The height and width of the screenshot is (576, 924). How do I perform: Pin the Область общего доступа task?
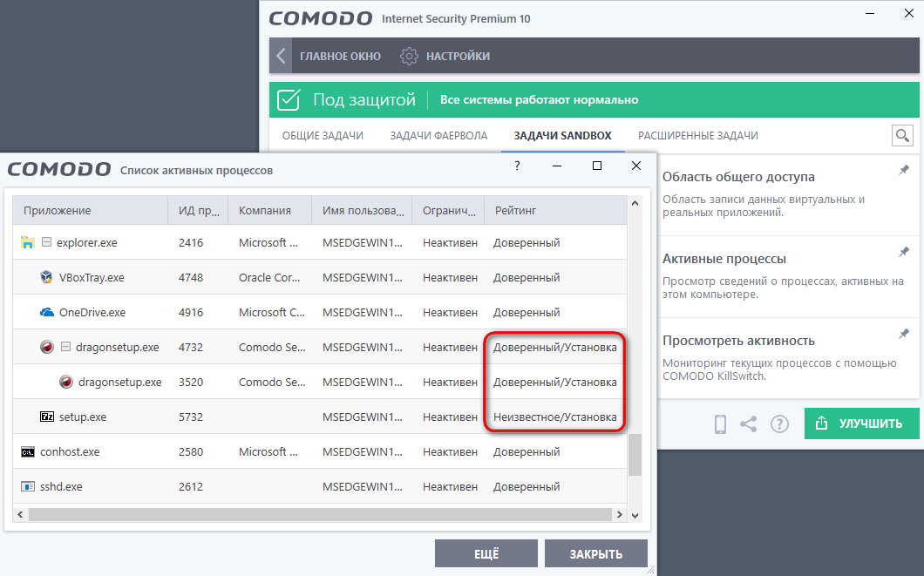point(903,170)
